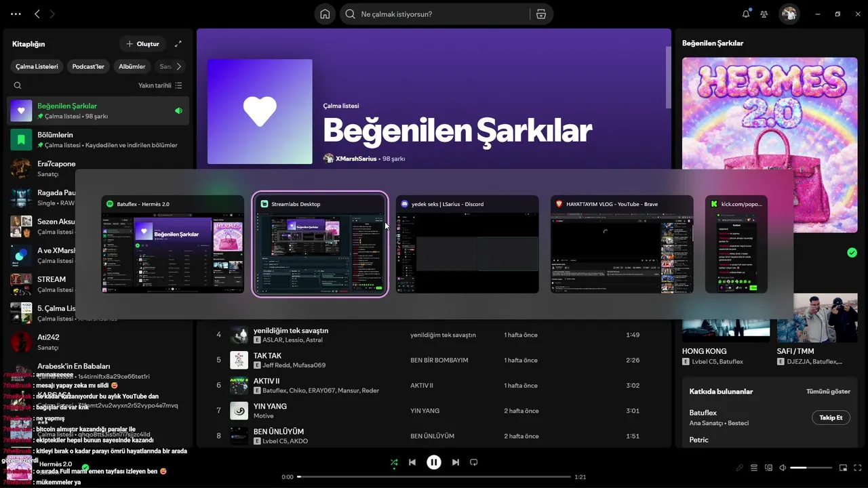This screenshot has height=488, width=868.
Task: Filter by Podcast'ler
Action: (88, 66)
